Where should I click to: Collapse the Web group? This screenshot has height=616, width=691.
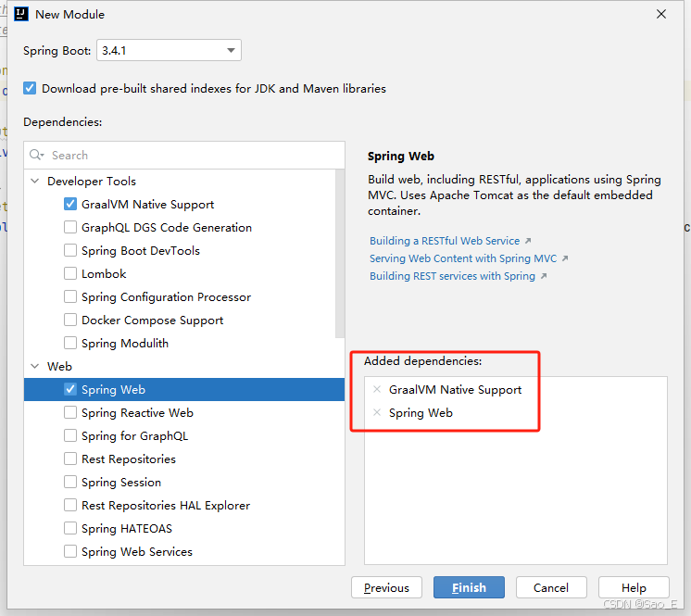tap(35, 366)
